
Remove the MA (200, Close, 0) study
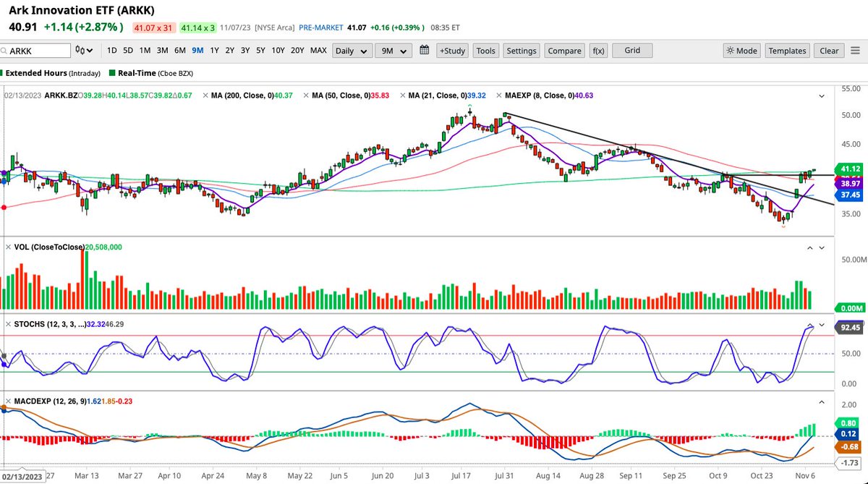point(206,95)
